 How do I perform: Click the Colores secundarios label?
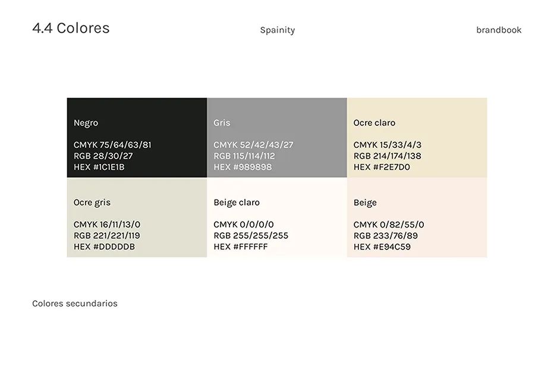click(74, 304)
